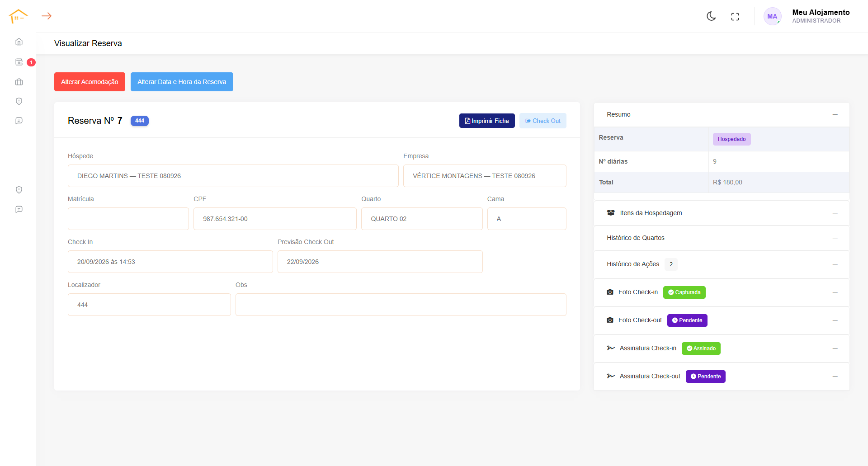This screenshot has width=868, height=466.
Task: Click the empty Matrícula field
Action: click(128, 219)
